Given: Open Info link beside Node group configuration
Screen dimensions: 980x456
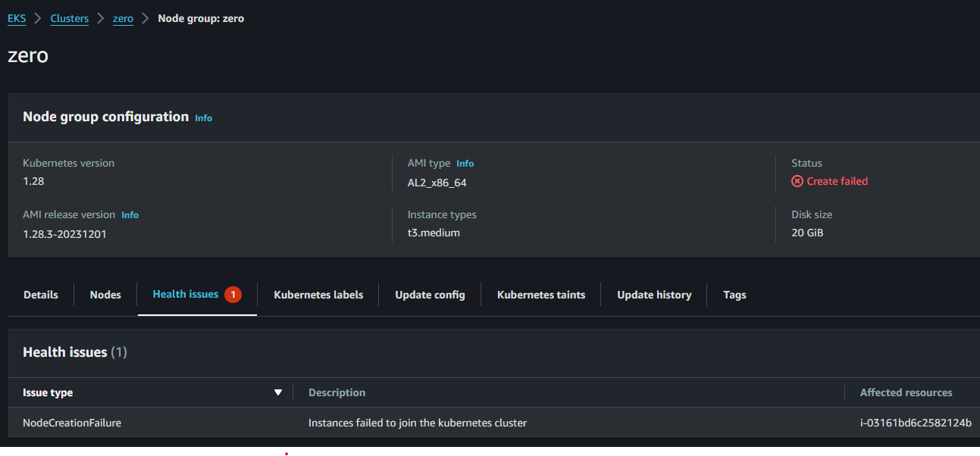Looking at the screenshot, I should pyautogui.click(x=203, y=118).
